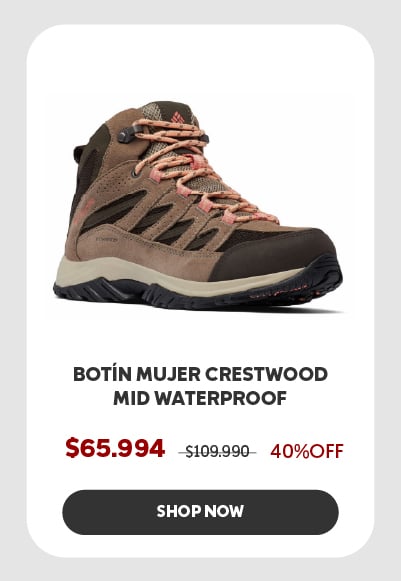The image size is (401, 581).
Task: Click the Columbia logo on boot tongue
Action: tap(177, 117)
